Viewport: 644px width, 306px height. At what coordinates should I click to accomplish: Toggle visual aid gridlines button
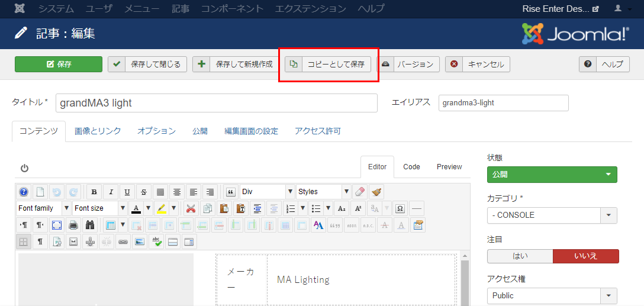click(x=24, y=242)
